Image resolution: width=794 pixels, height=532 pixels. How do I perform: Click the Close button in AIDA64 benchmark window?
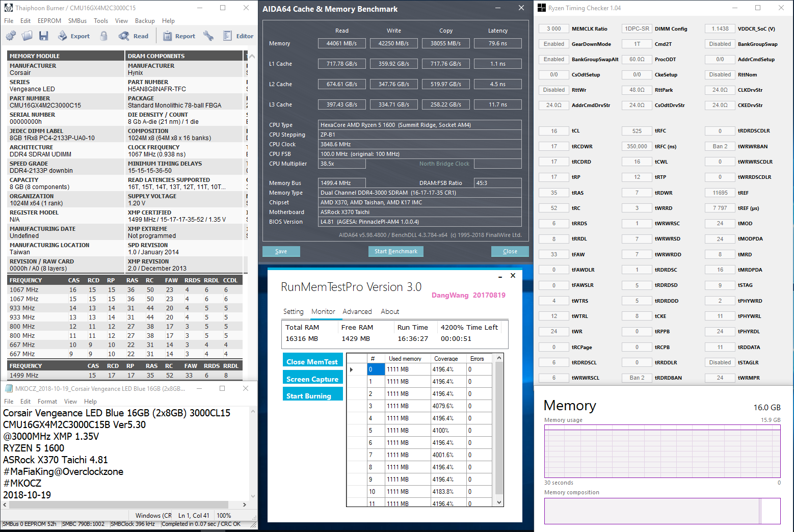[510, 251]
